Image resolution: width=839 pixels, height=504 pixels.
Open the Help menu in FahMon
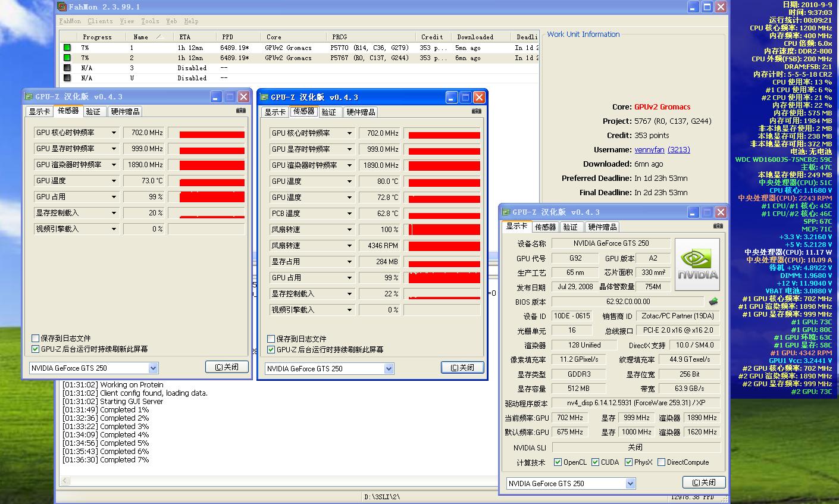191,21
